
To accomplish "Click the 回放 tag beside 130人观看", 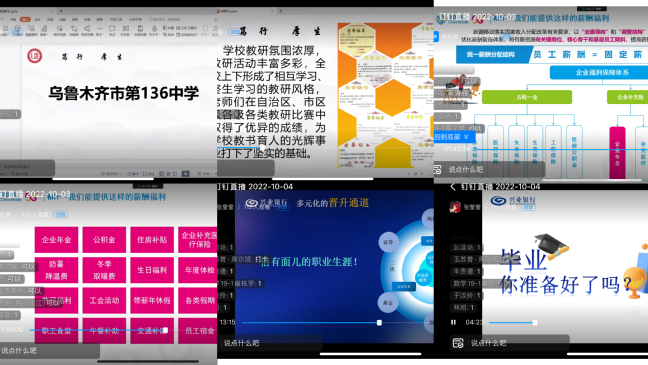I will tap(61, 215).
